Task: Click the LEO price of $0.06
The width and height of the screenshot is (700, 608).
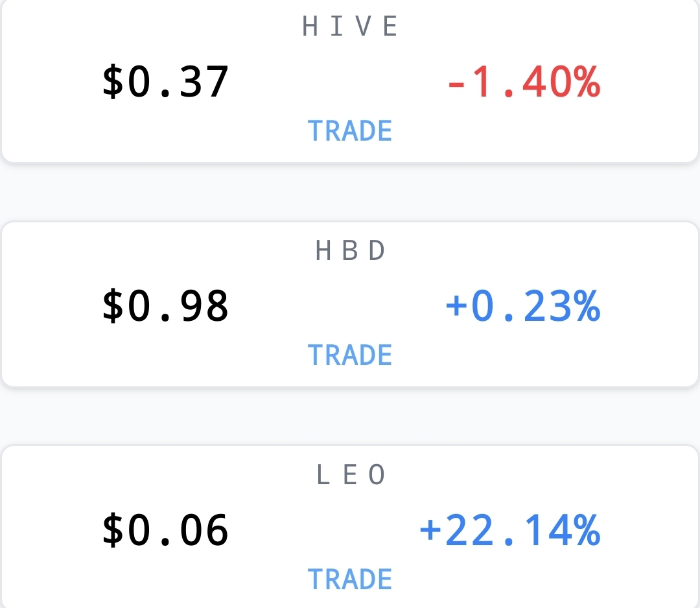Action: [x=166, y=530]
